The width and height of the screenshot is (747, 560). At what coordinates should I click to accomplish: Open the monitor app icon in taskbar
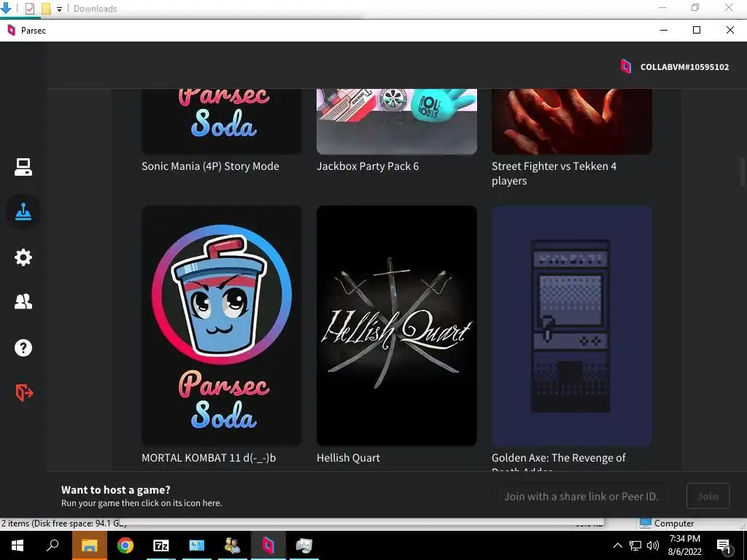[304, 545]
